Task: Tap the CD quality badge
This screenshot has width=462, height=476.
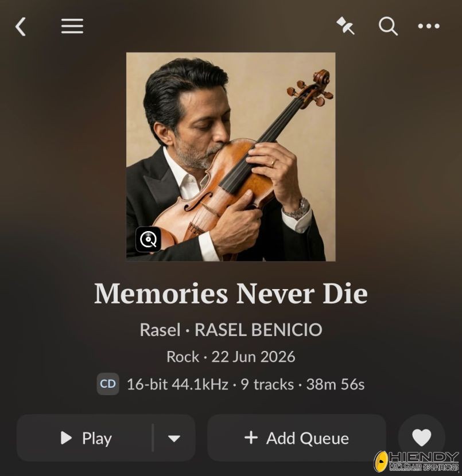Action: coord(108,384)
